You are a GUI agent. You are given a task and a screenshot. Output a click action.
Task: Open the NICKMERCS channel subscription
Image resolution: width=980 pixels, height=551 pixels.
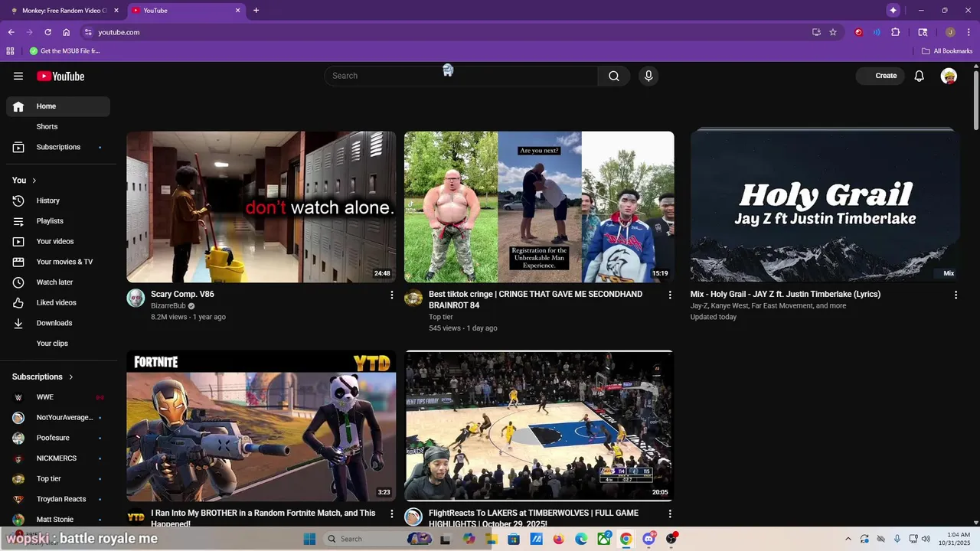(58, 458)
